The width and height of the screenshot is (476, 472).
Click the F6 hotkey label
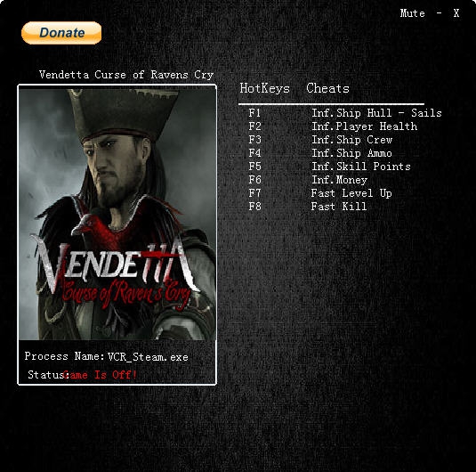[x=254, y=180]
